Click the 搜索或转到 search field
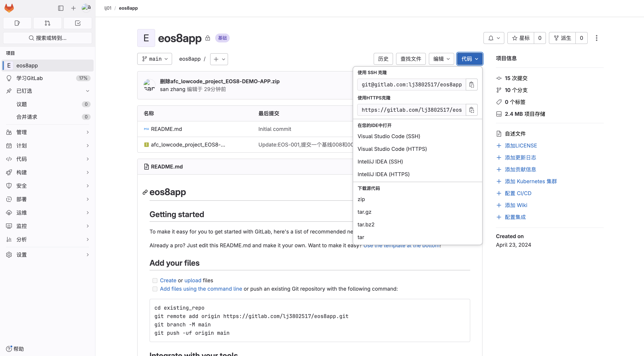Viewport: 644px width, 356px height. (47, 38)
